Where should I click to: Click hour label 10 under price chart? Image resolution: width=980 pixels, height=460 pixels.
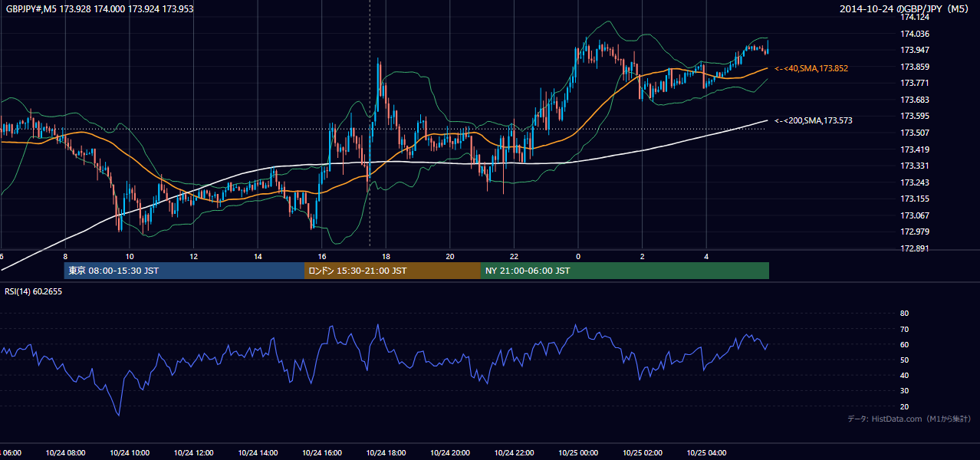tap(130, 257)
